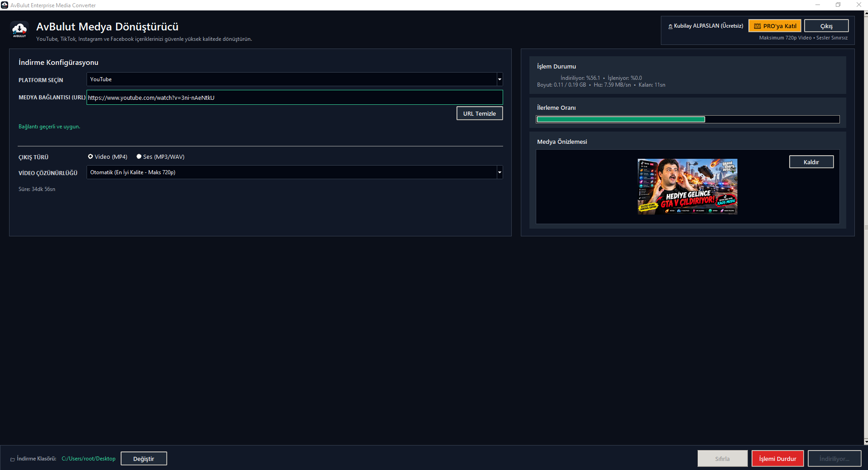Remove the media preview with Kaldır
The height and width of the screenshot is (470, 868).
811,162
